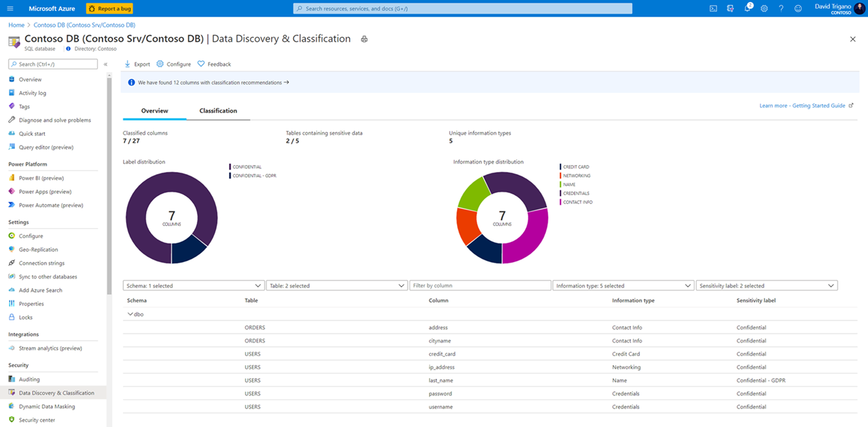Select the Overview tab
Viewport: 868px width, 427px height.
click(154, 111)
